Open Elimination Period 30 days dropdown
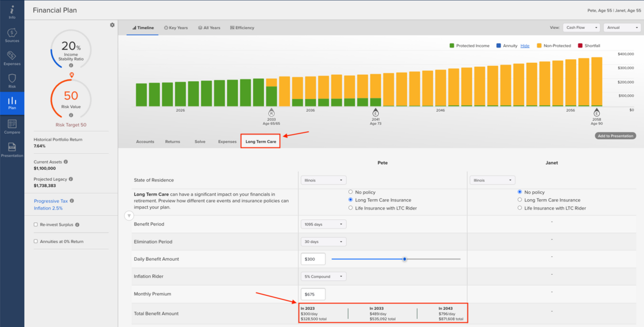Viewport: 644px width, 327px height. tap(323, 242)
